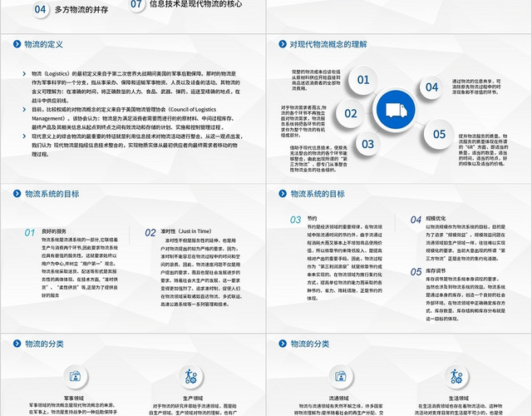Click the 07 circle beside 信息技术是现代物流的核心
This screenshot has width=532, height=416.
[x=136, y=4]
